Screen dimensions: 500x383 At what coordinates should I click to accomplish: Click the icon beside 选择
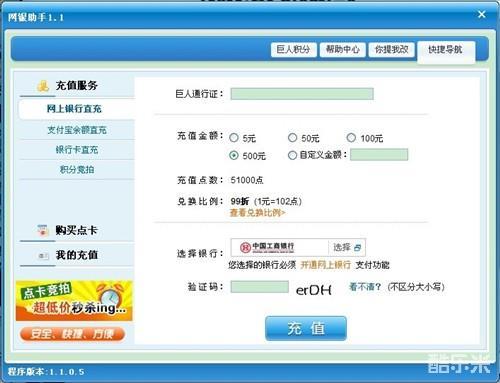(357, 248)
